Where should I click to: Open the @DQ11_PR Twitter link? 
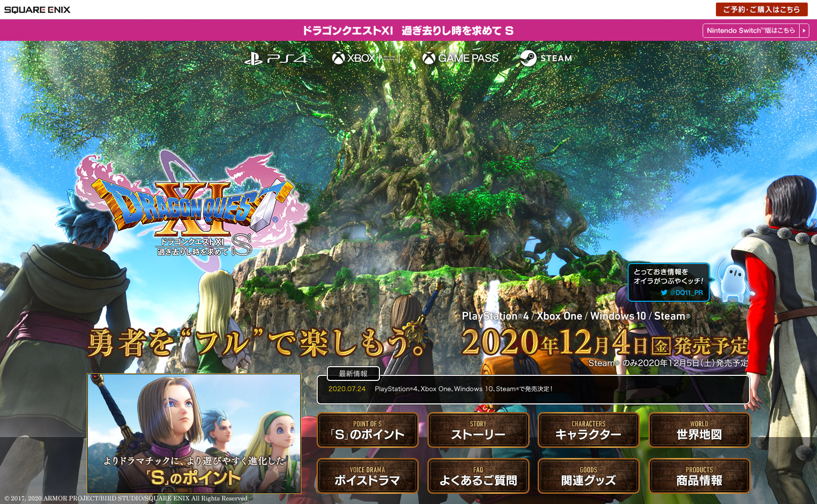coord(682,293)
